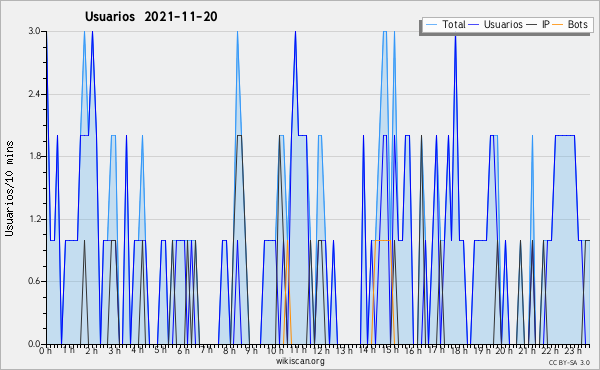
Task: Click the 0 h x-axis label
Action: click(46, 351)
